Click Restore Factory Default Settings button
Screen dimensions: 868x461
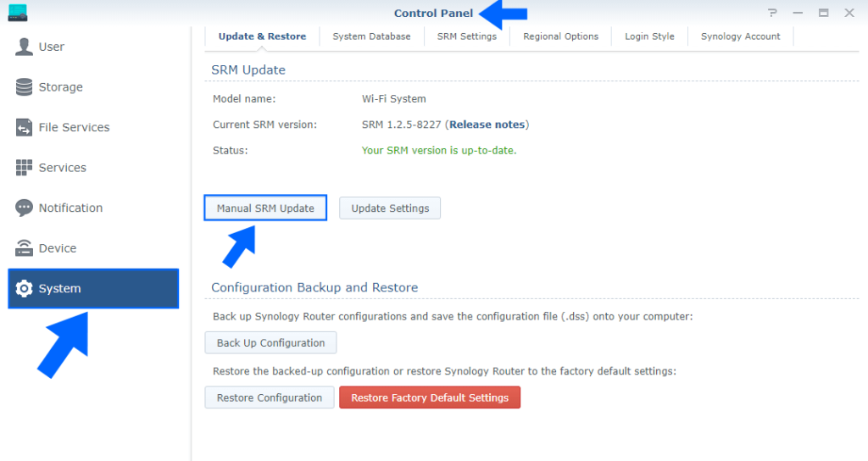430,397
